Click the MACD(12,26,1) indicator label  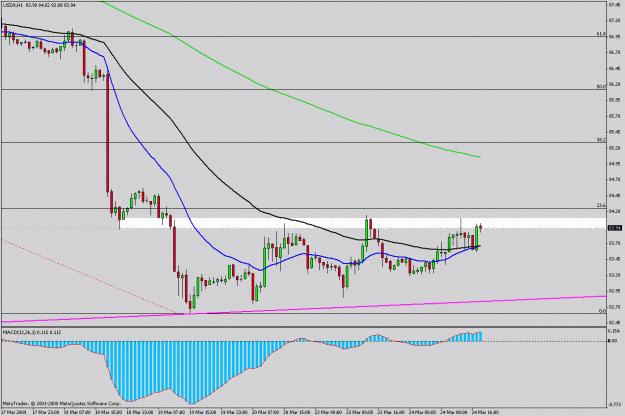32,332
